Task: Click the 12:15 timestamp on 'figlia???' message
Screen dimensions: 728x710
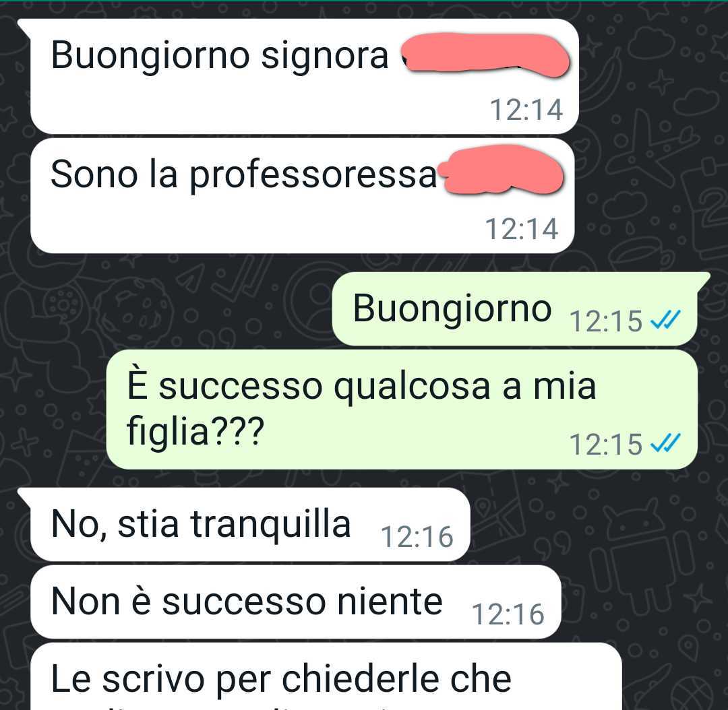Action: (x=606, y=444)
